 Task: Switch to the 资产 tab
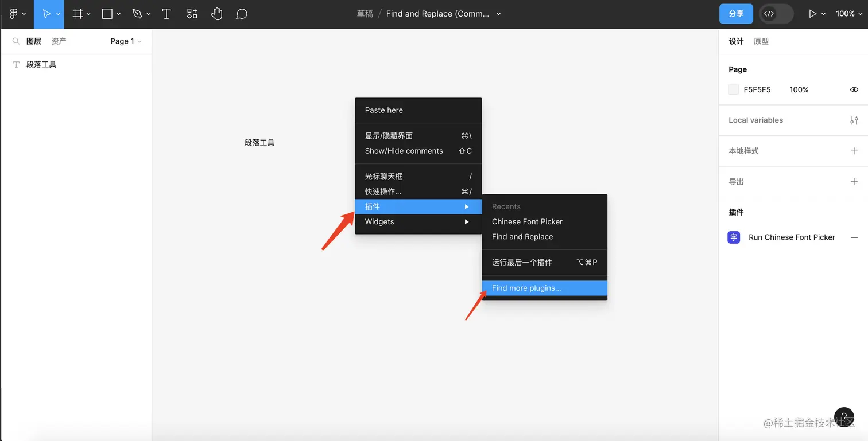coord(59,41)
